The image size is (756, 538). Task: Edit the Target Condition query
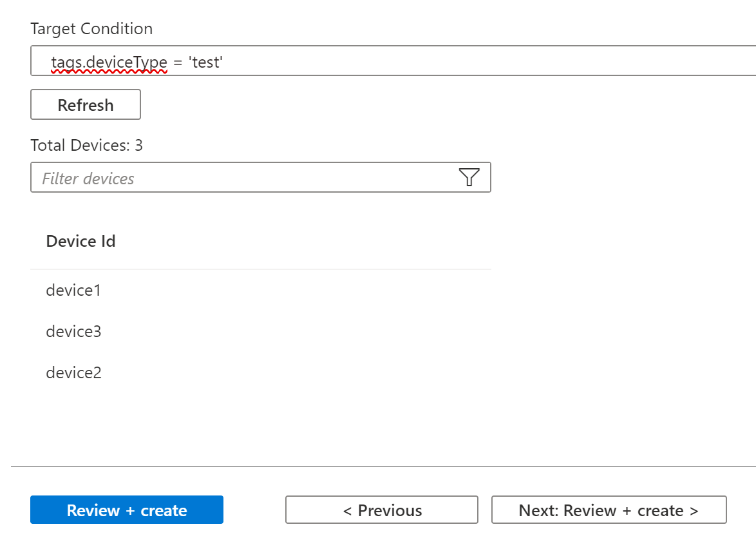[x=193, y=61]
